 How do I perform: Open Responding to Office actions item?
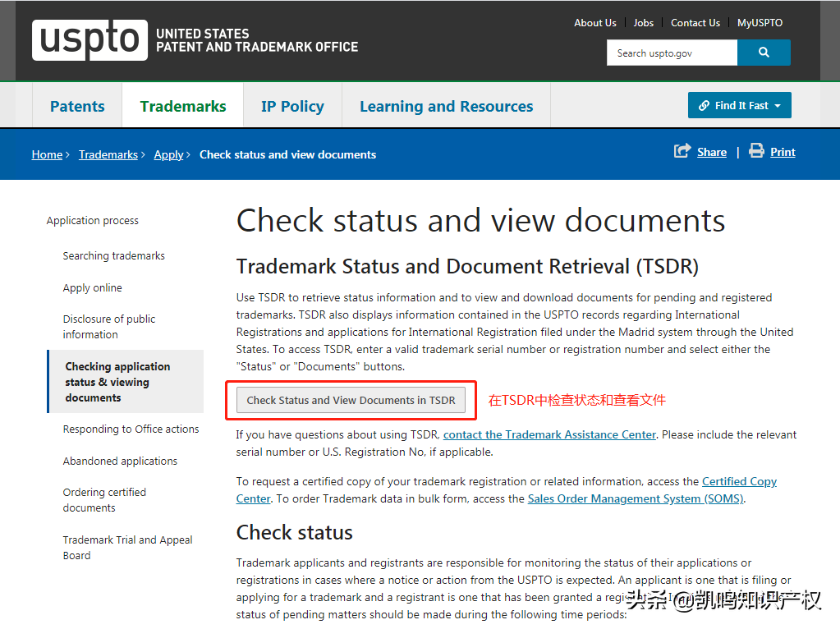tap(131, 429)
